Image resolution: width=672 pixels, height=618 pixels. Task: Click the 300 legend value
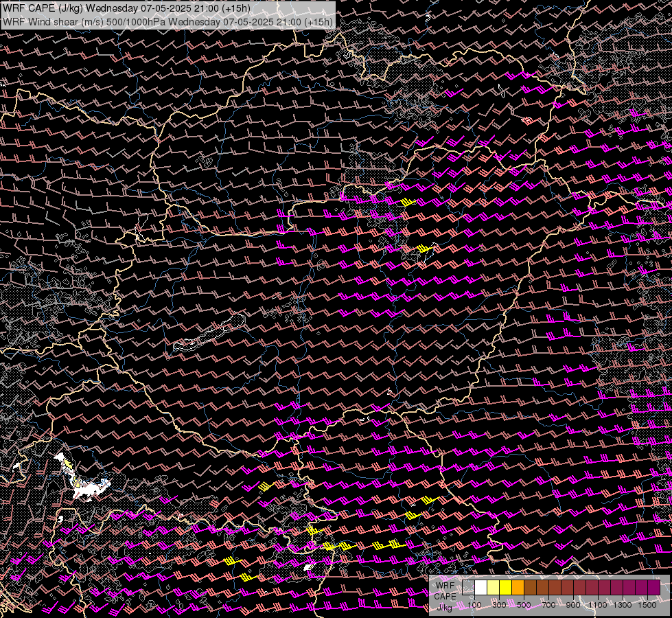(499, 605)
